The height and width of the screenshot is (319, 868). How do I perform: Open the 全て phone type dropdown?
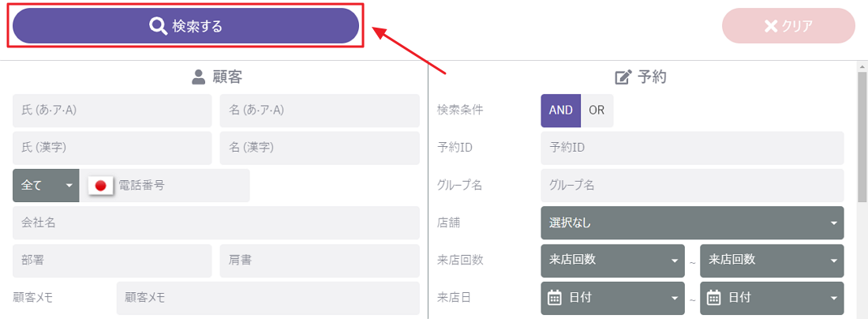coord(46,186)
